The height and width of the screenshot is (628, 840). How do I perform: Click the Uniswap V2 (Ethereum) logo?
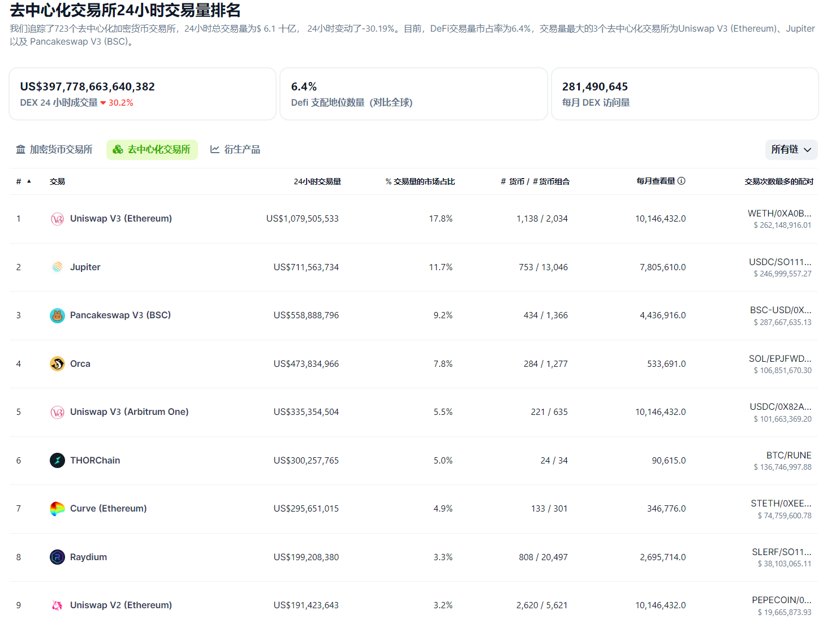point(57,605)
